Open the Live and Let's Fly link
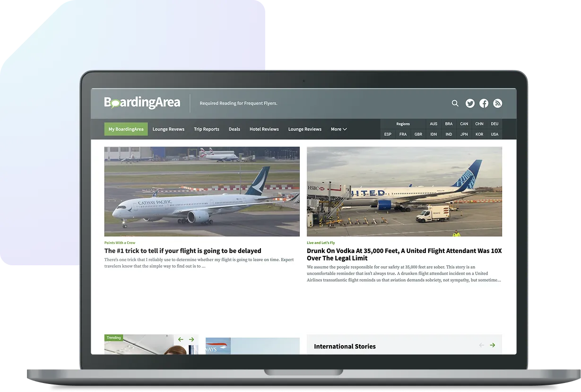This screenshot has width=581, height=392. tap(321, 243)
